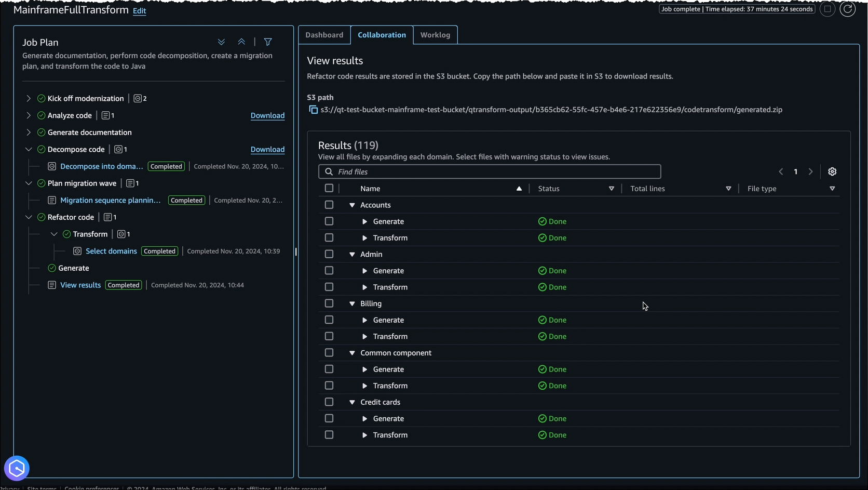Open the File type column filter dropdown

832,189
